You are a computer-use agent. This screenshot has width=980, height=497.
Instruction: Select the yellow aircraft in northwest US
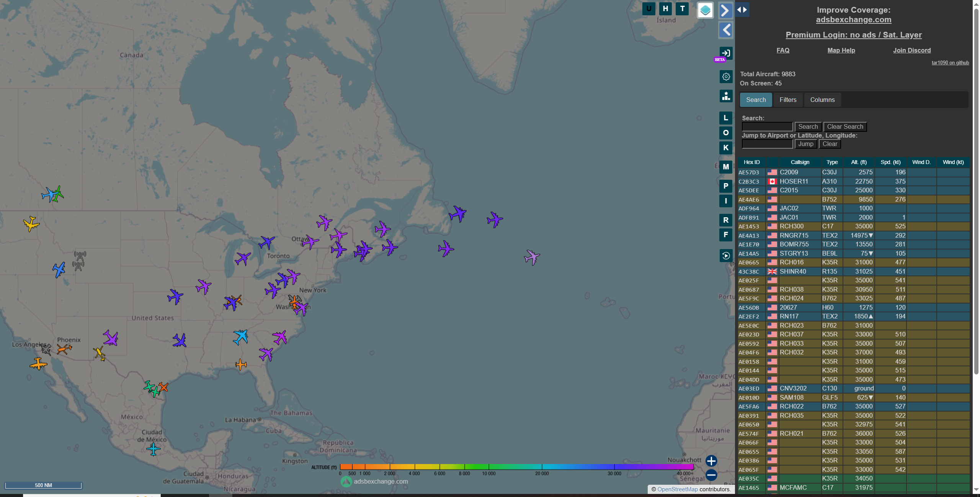click(31, 223)
